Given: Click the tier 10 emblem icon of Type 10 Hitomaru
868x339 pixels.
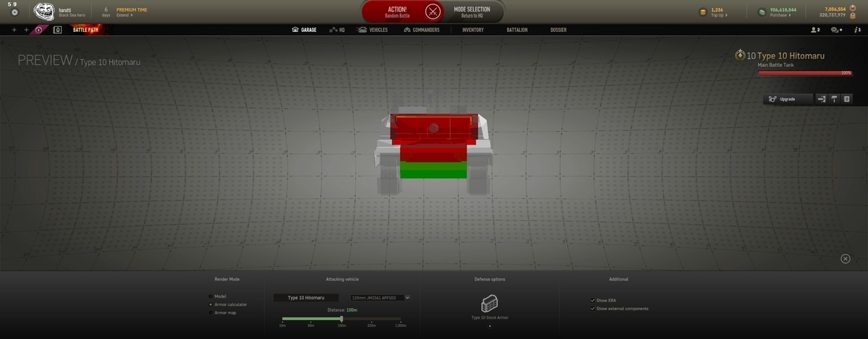Looking at the screenshot, I should coord(740,55).
